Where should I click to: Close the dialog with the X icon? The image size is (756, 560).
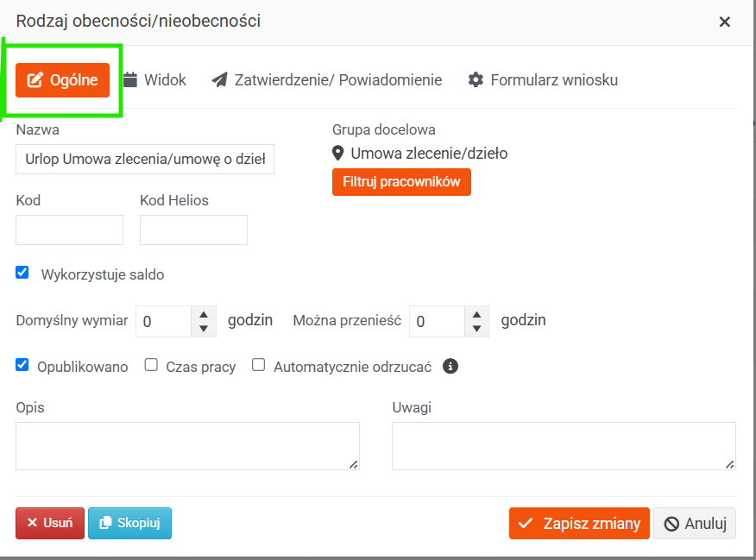(725, 22)
